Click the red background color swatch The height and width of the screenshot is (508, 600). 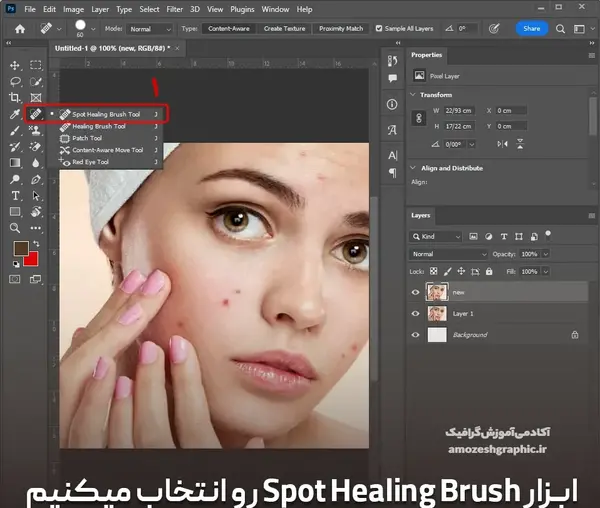[x=32, y=259]
